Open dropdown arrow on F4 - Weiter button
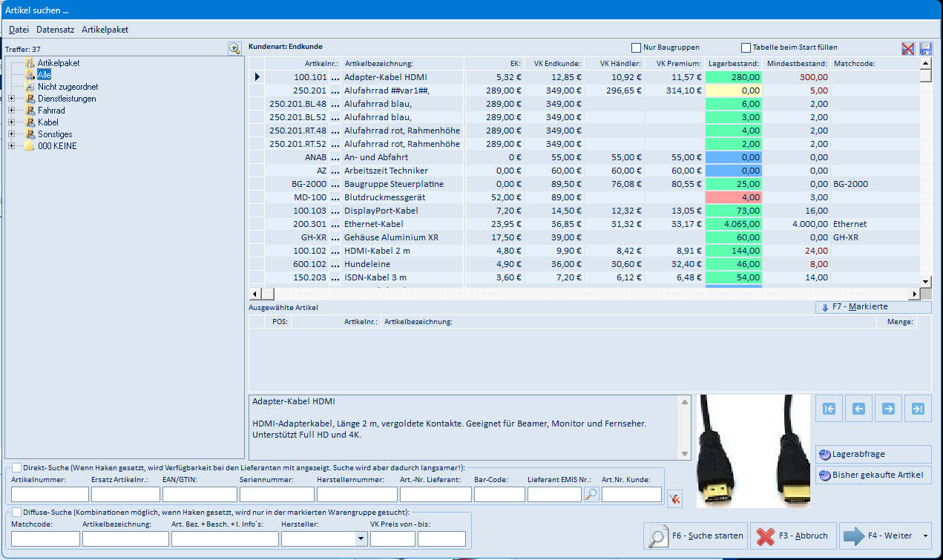 924,536
